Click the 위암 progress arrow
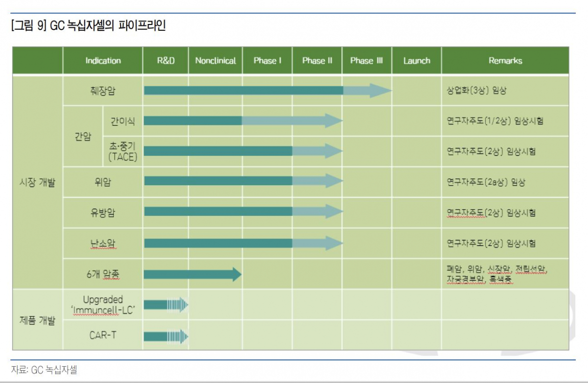The height and width of the screenshot is (383, 588). point(243,181)
